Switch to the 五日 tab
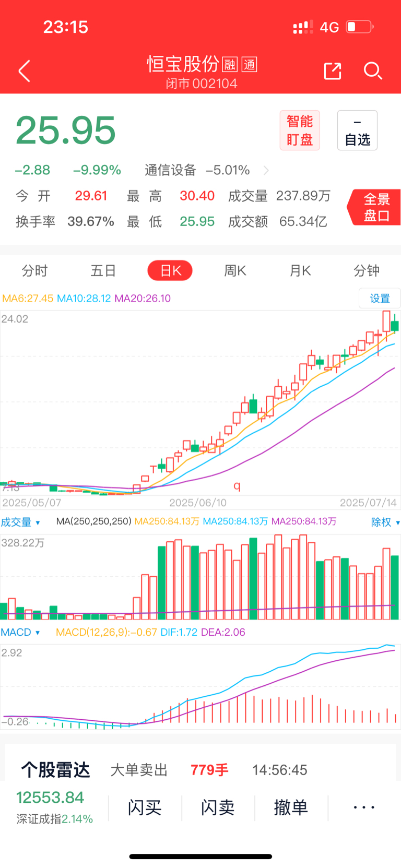 103,270
